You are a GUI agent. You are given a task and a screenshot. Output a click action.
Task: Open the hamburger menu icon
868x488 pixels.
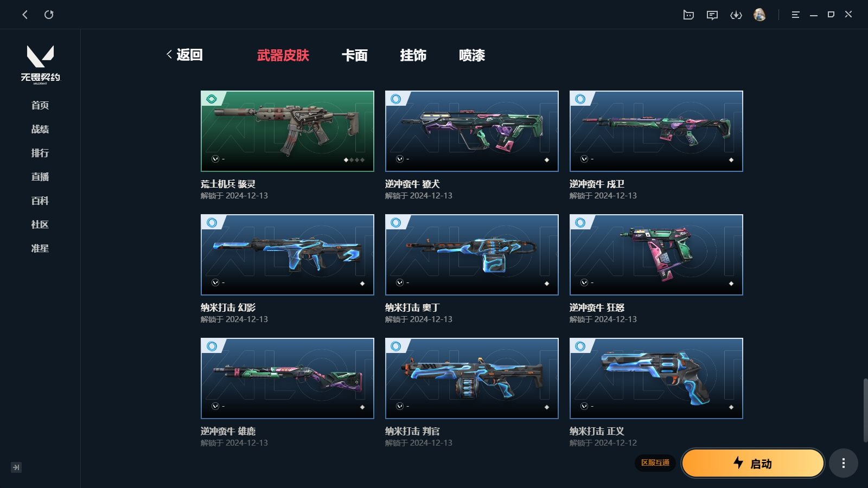pyautogui.click(x=795, y=15)
